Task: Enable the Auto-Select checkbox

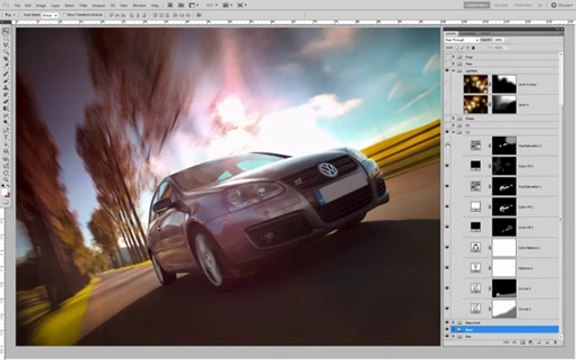Action: coord(22,15)
